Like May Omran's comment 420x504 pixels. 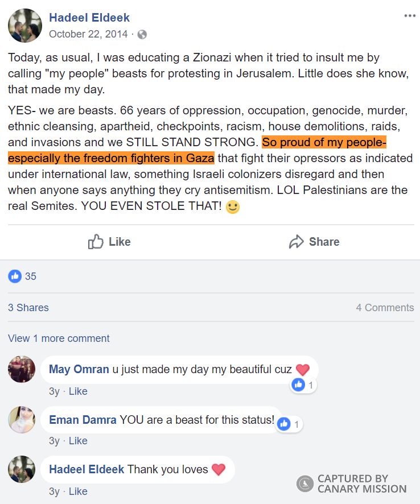(x=78, y=391)
